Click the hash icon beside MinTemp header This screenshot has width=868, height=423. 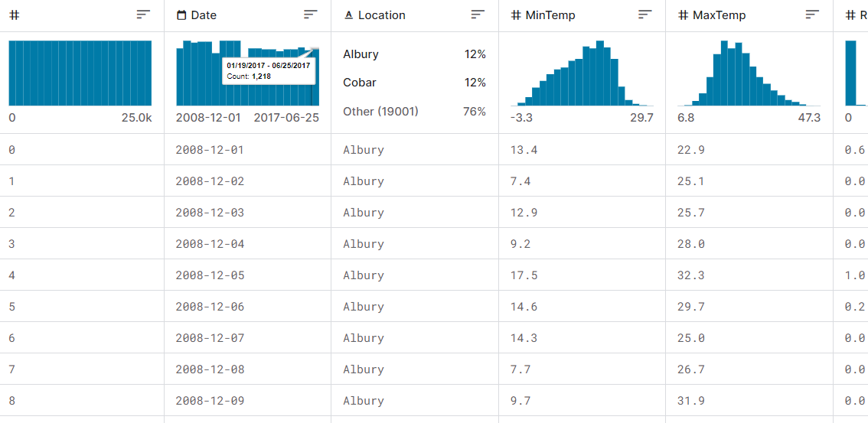(x=516, y=15)
